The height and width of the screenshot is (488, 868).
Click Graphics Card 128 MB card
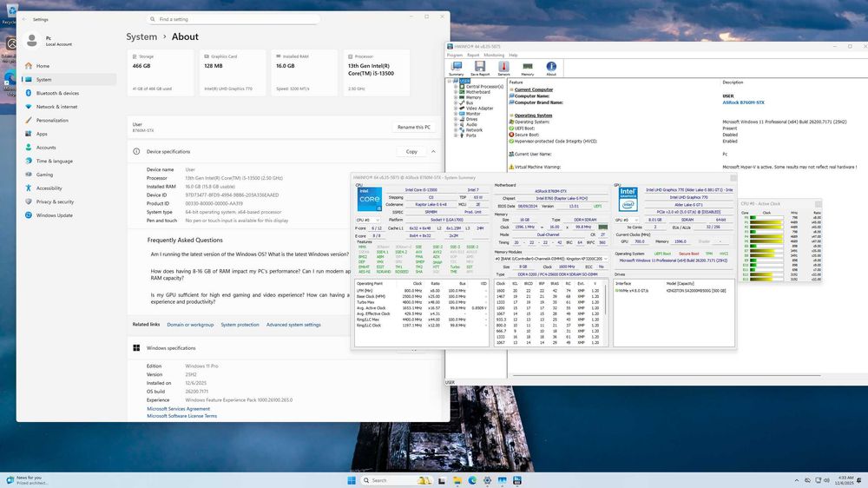(233, 73)
